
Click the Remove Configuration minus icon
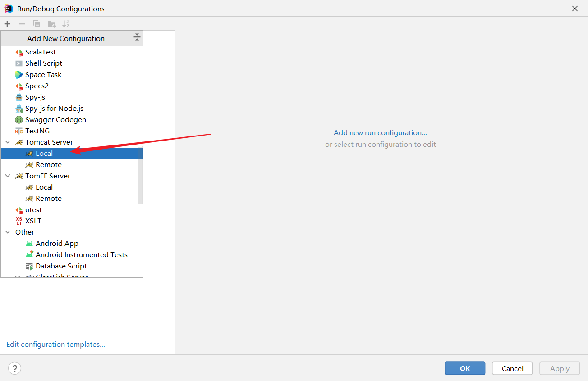pos(22,24)
